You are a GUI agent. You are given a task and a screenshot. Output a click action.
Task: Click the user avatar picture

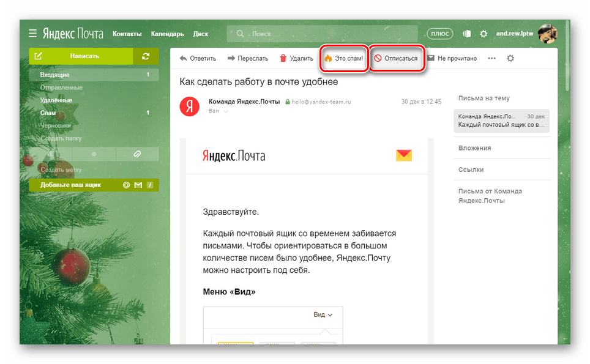[x=547, y=34]
